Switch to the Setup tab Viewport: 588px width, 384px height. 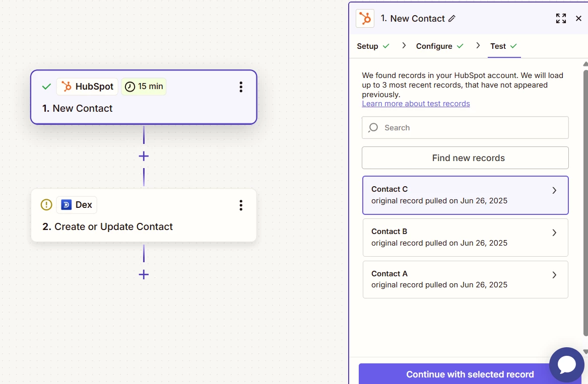[373, 46]
